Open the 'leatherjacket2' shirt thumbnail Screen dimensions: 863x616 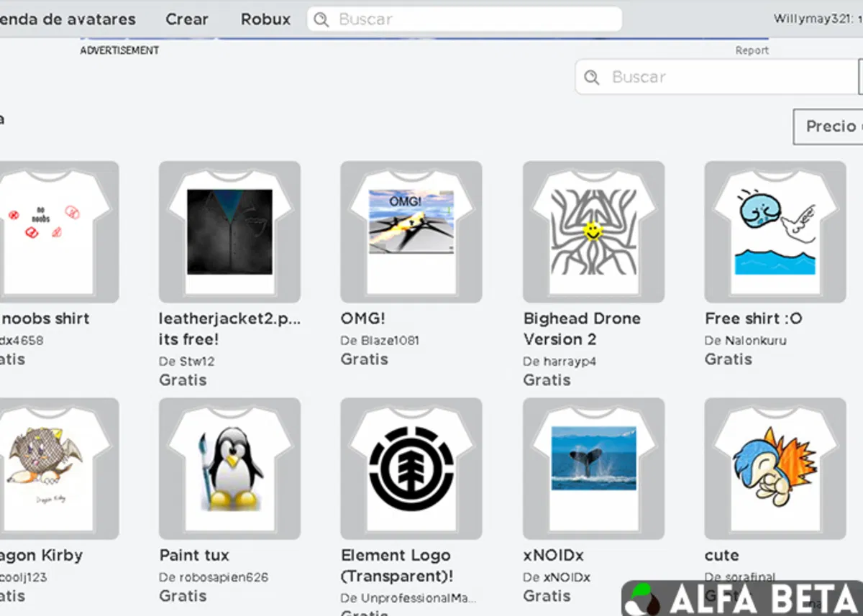(x=229, y=230)
